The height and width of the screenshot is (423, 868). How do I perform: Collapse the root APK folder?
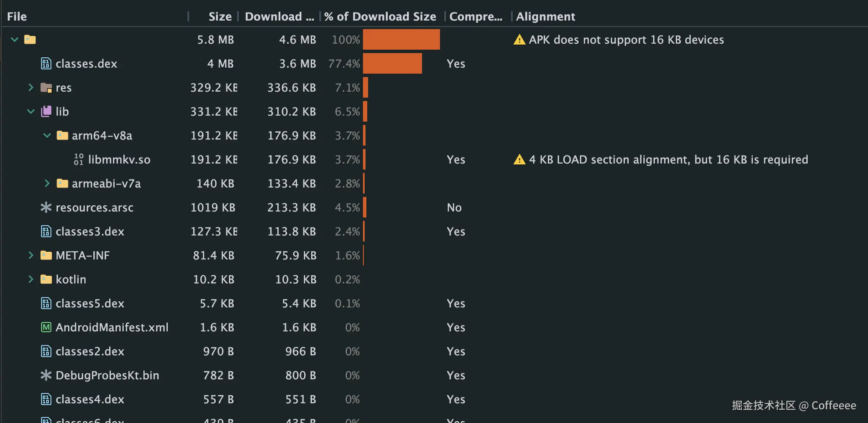pos(15,40)
